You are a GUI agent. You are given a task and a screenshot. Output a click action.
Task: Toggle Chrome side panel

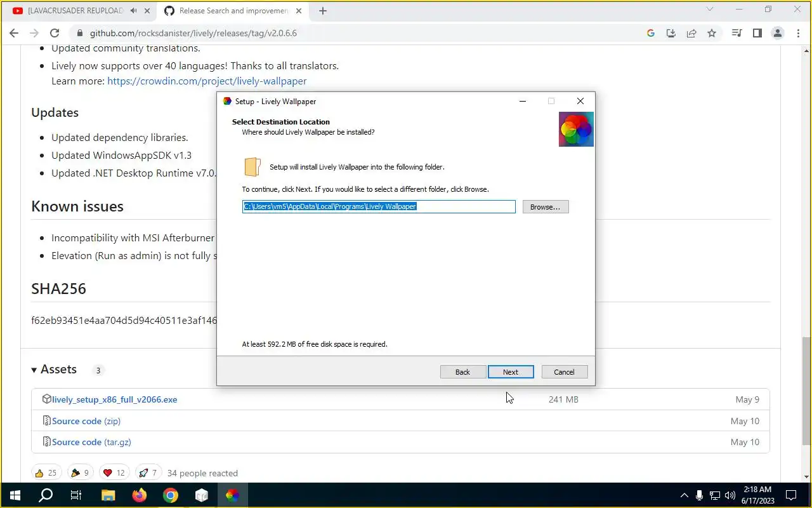pos(757,33)
